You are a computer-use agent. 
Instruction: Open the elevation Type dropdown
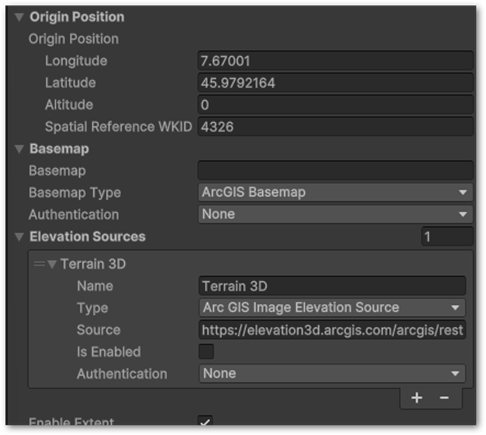point(332,307)
